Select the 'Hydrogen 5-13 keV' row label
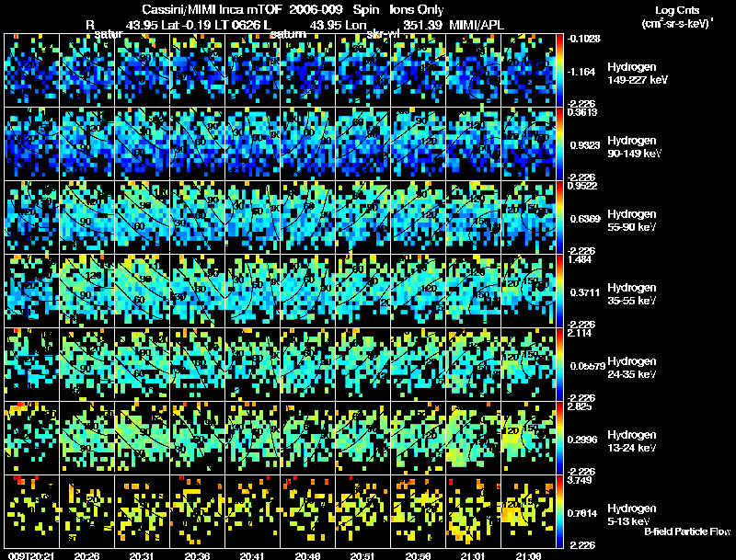 click(x=632, y=515)
